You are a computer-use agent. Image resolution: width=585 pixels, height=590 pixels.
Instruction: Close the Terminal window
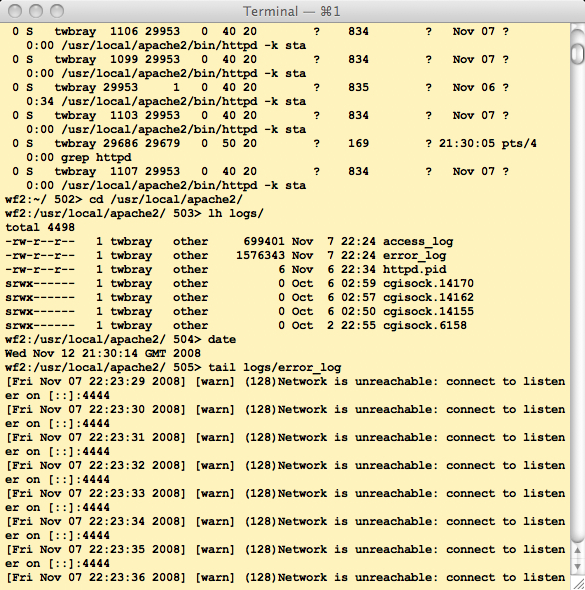[15, 11]
